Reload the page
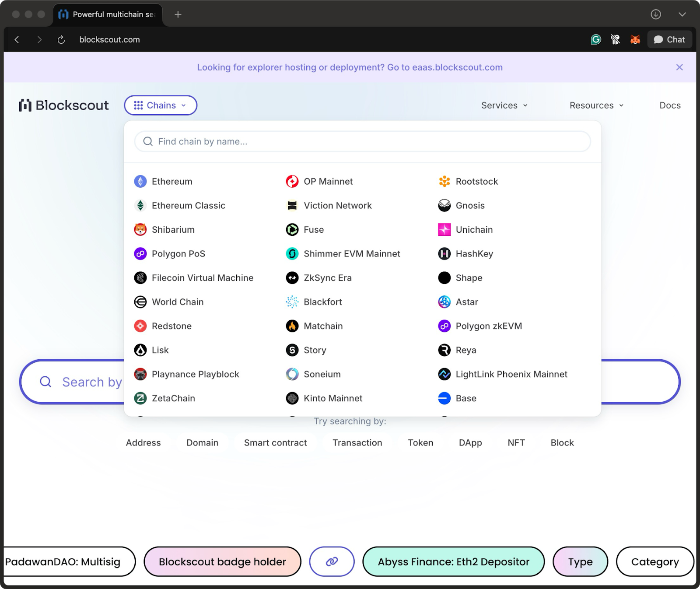The width and height of the screenshot is (700, 589). pos(61,40)
